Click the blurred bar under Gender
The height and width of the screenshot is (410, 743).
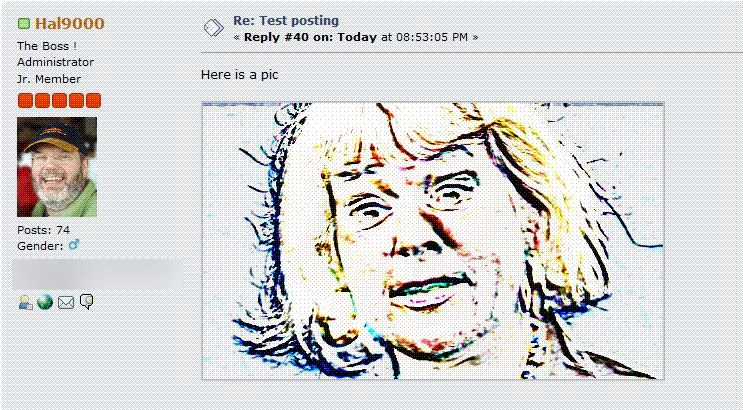pos(97,274)
